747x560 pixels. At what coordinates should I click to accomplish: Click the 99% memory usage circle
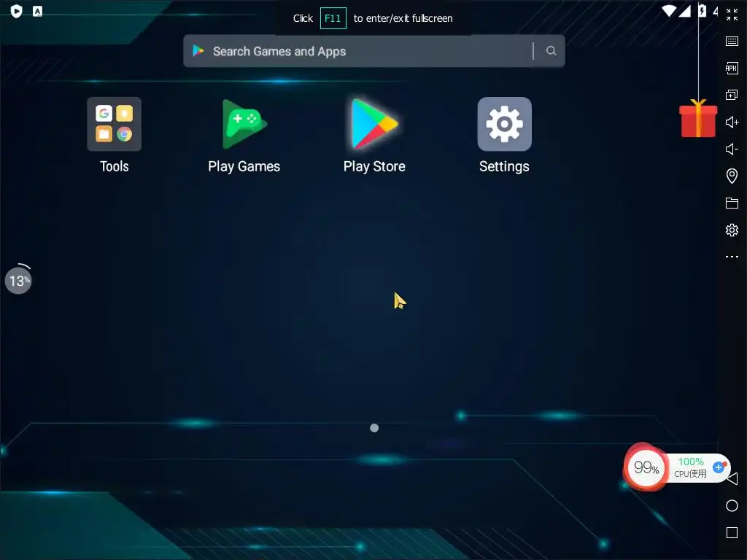(646, 467)
